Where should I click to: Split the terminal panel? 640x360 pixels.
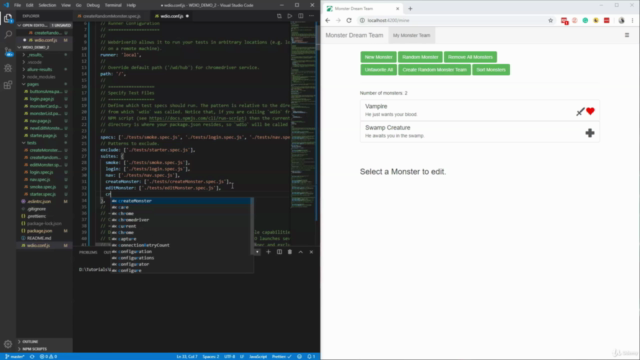coord(279,252)
